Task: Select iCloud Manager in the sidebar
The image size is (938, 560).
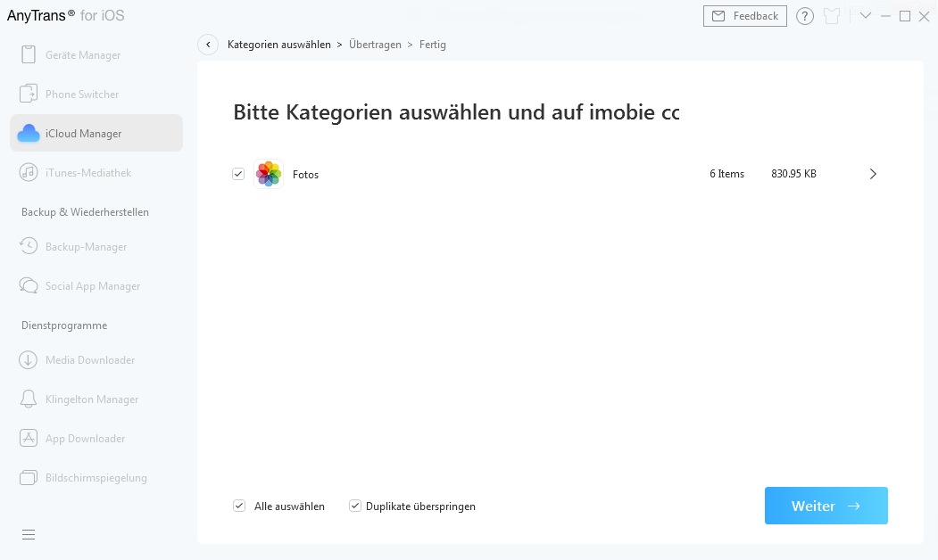Action: 85,133
